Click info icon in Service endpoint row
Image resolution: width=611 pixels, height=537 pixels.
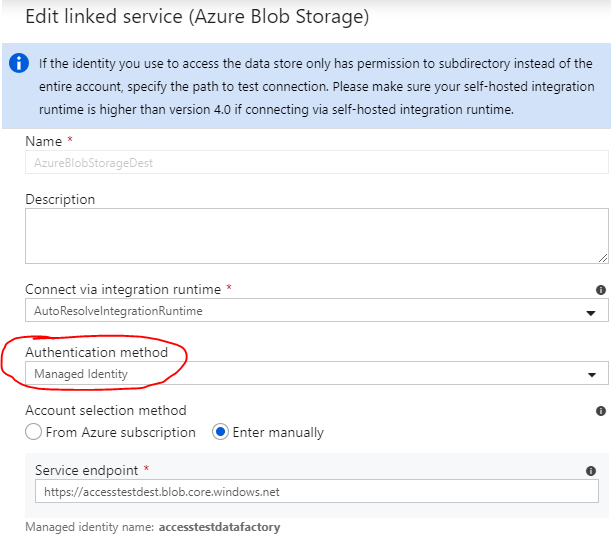[590, 470]
